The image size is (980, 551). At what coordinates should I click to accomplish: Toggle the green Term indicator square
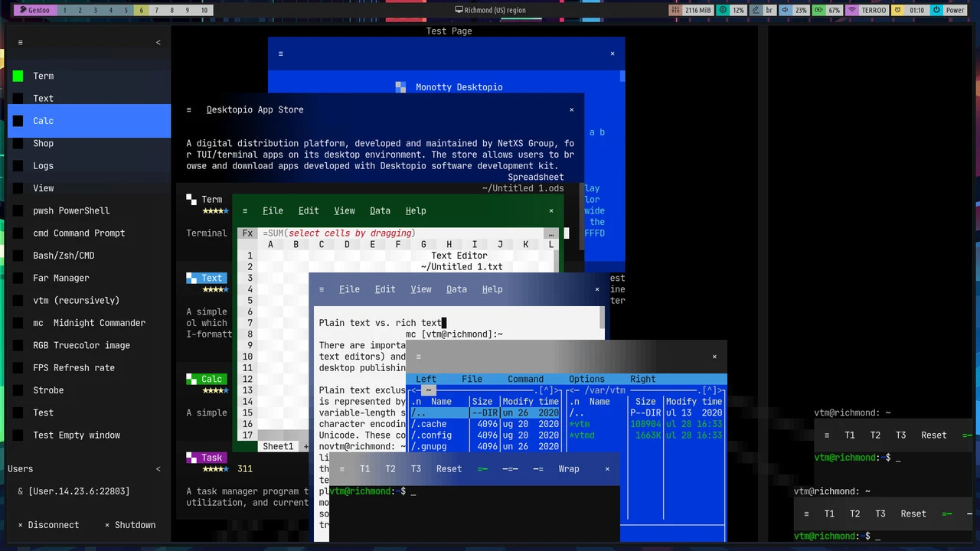(18, 76)
